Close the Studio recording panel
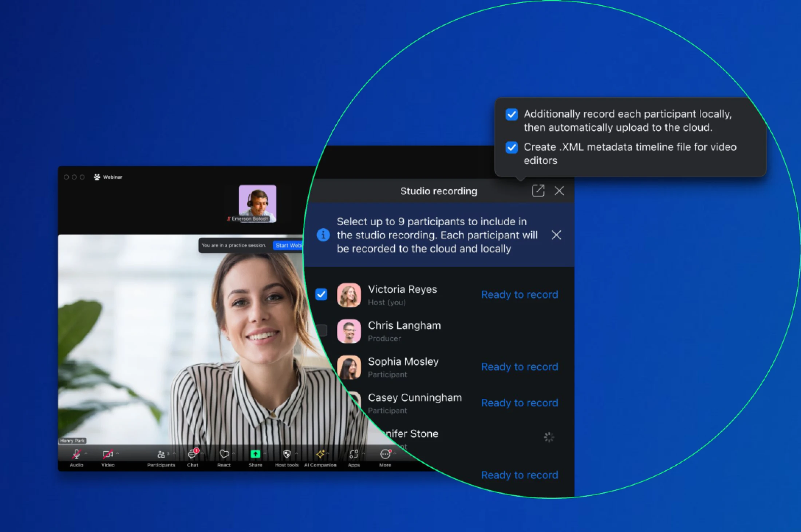This screenshot has width=801, height=532. tap(559, 191)
